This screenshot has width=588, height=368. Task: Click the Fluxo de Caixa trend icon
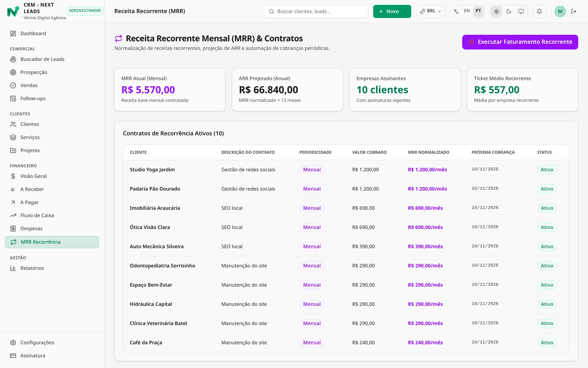coord(13,216)
